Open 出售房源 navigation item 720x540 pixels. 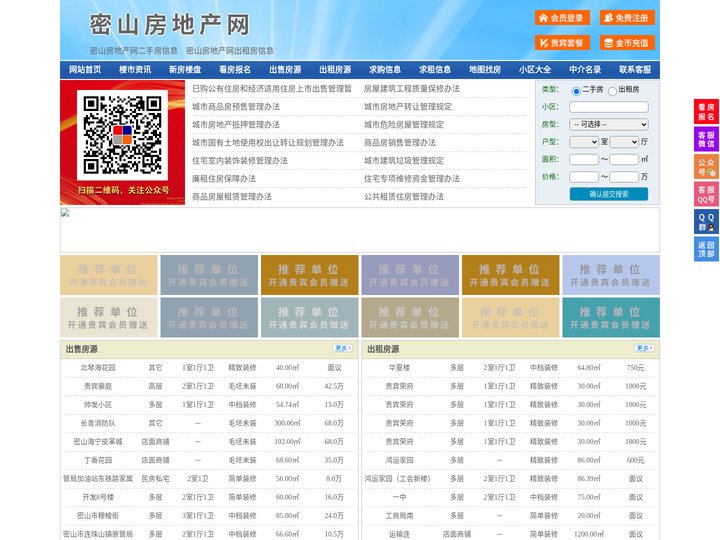(x=285, y=70)
